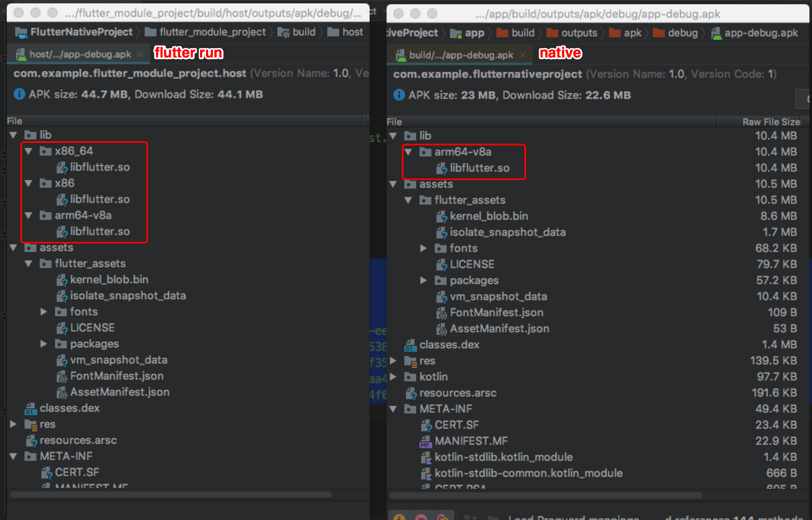This screenshot has height=520, width=812.
Task: Expand the kotlin folder in native APK
Action: coord(393,377)
